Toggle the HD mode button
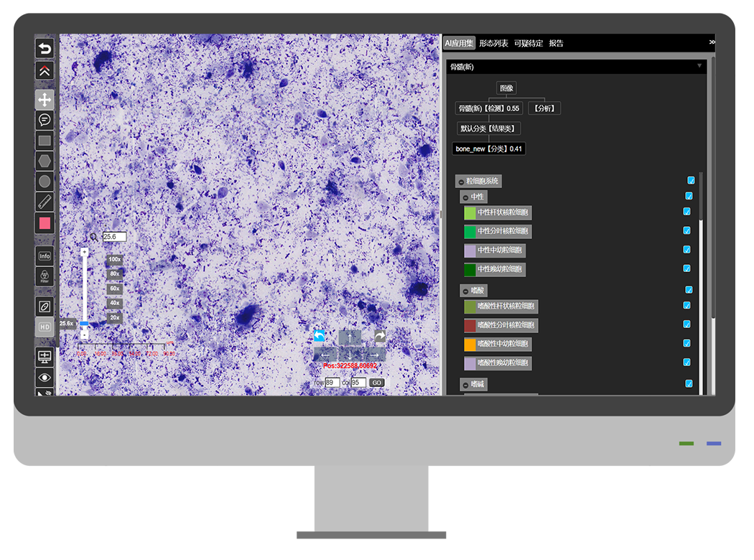The width and height of the screenshot is (754, 560). [45, 327]
